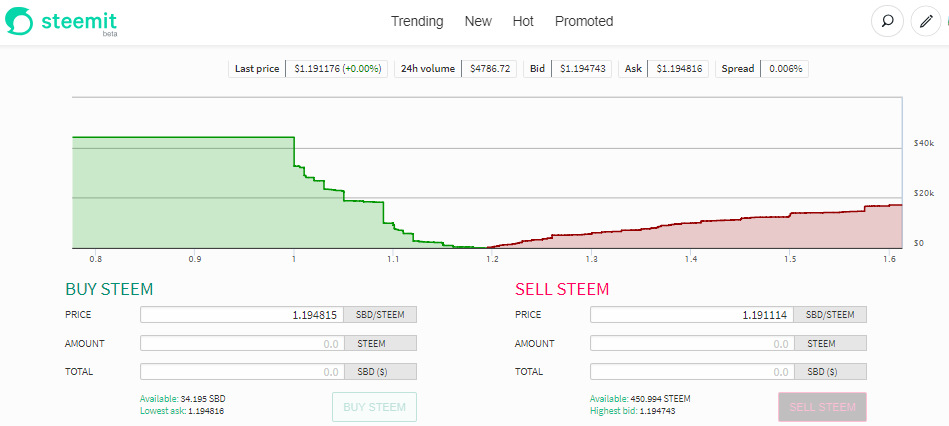Focus the Sell Steem amount field
Image resolution: width=949 pixels, height=426 pixels.
click(x=692, y=343)
